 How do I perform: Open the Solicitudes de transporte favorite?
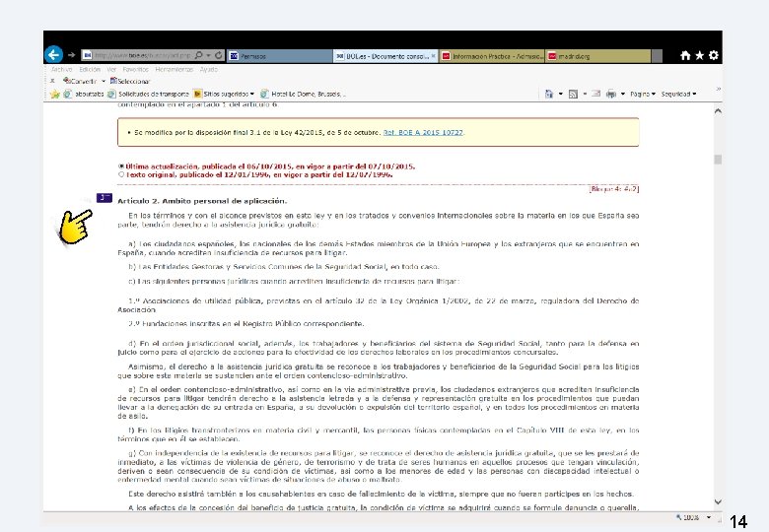point(148,94)
